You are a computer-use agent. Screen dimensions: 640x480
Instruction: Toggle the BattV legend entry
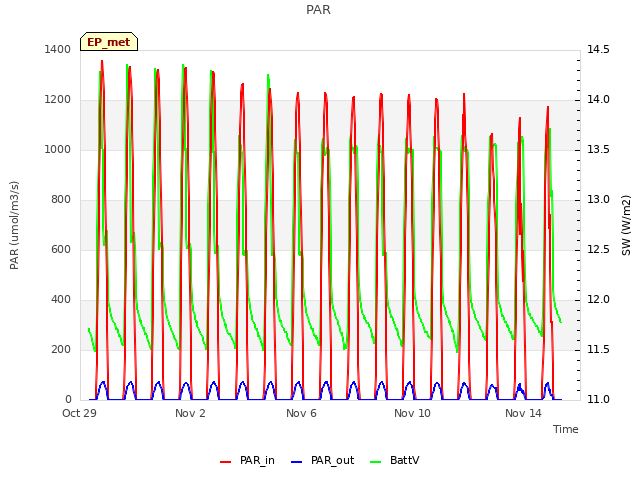point(394,460)
